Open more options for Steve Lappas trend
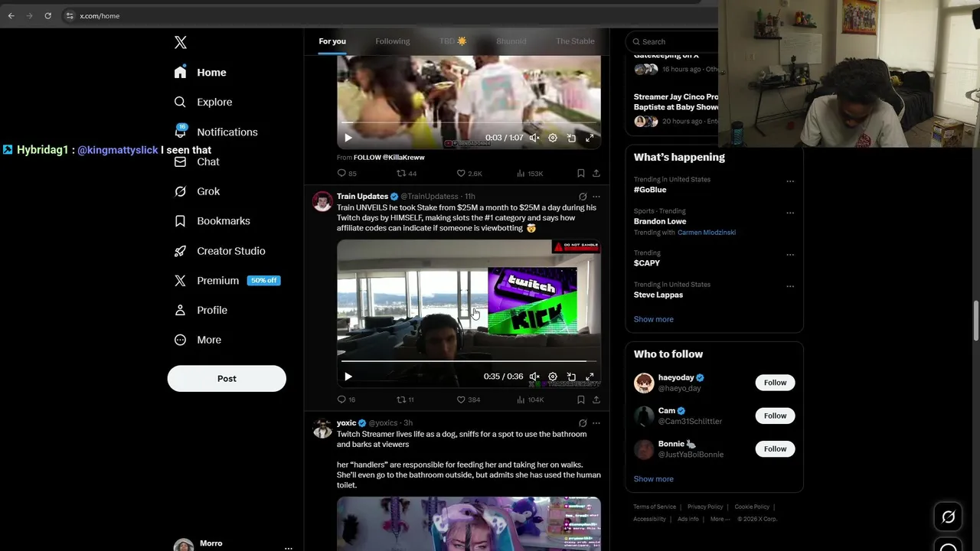Image resolution: width=980 pixels, height=551 pixels. 790,286
